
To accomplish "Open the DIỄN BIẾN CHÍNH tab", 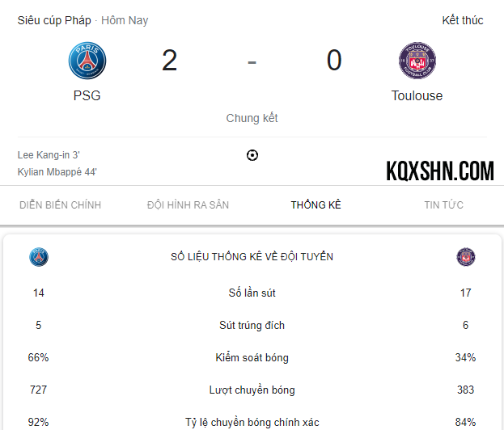I will [x=60, y=204].
